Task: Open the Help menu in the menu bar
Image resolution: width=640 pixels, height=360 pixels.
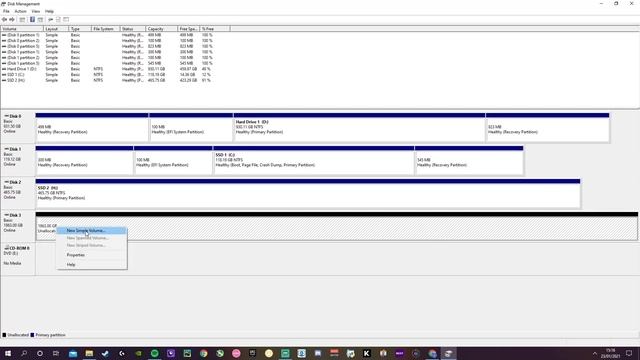Action: (49, 11)
